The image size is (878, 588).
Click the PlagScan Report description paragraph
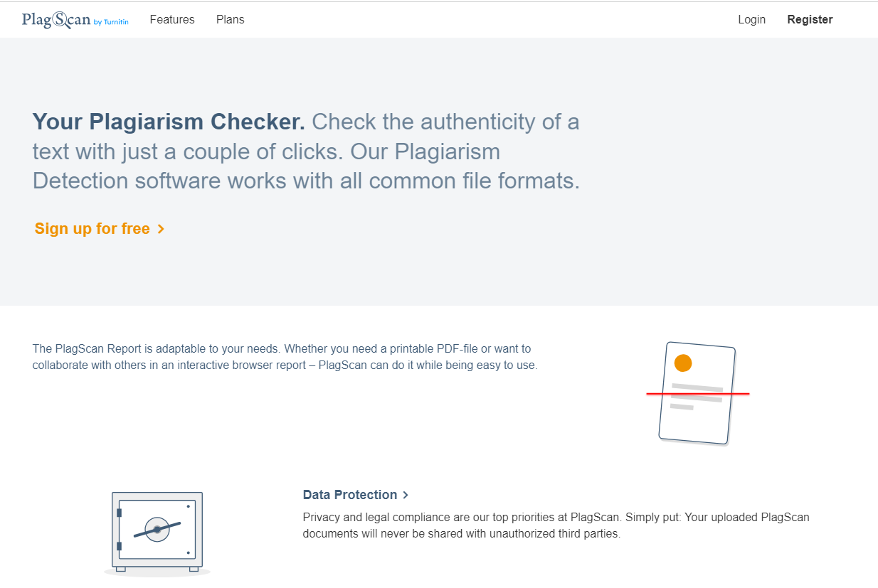click(285, 358)
